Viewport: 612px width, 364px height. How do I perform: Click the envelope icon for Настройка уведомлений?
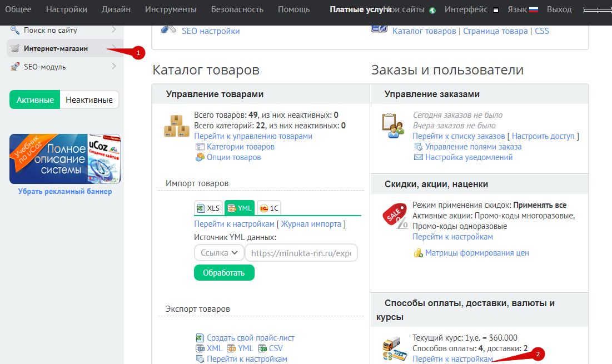[419, 157]
